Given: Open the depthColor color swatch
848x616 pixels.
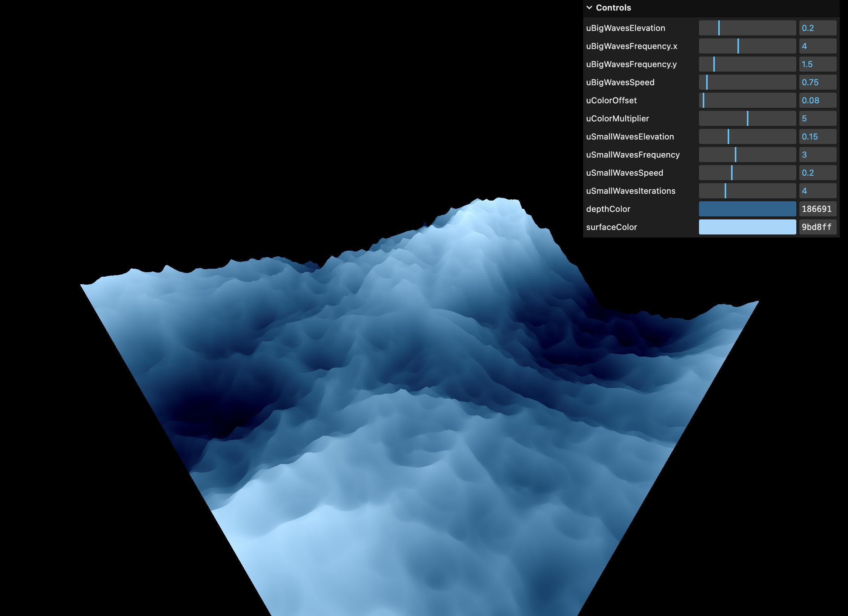Looking at the screenshot, I should pyautogui.click(x=747, y=209).
